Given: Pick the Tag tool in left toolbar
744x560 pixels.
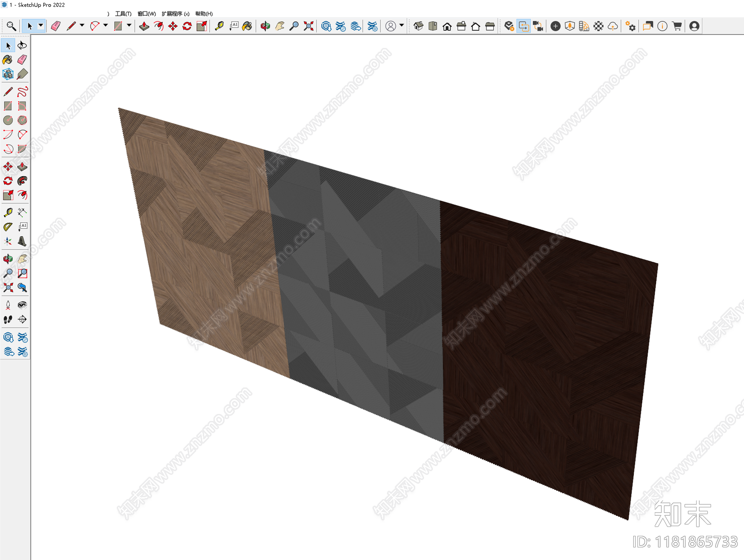Looking at the screenshot, I should pos(22,74).
